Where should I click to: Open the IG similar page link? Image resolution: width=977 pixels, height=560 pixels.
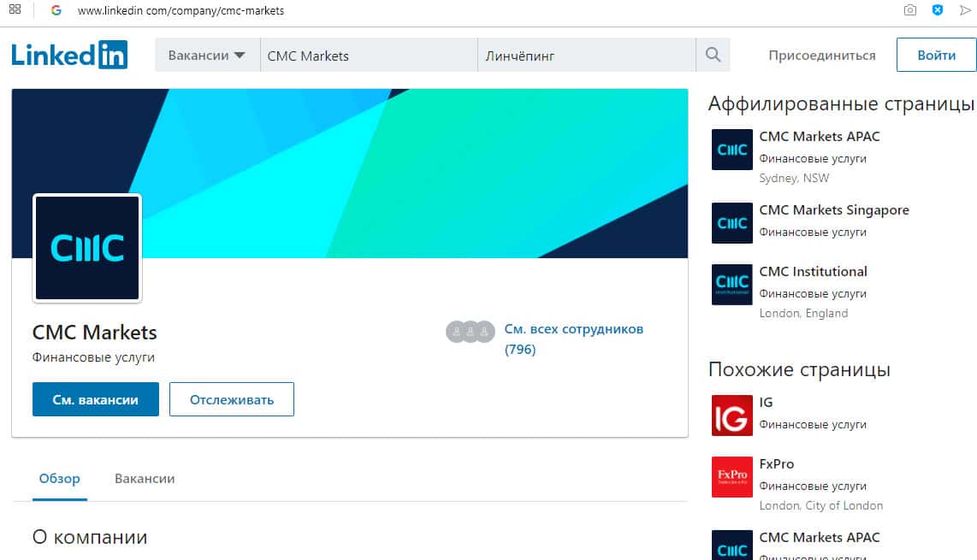[x=766, y=403]
